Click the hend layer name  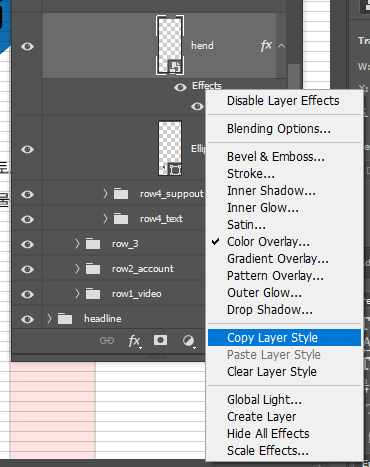[202, 46]
